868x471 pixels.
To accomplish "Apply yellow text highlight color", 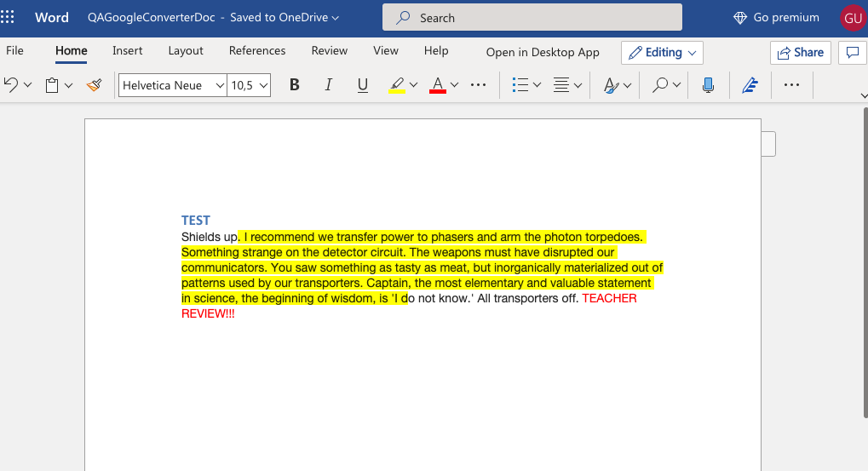I will pyautogui.click(x=397, y=84).
